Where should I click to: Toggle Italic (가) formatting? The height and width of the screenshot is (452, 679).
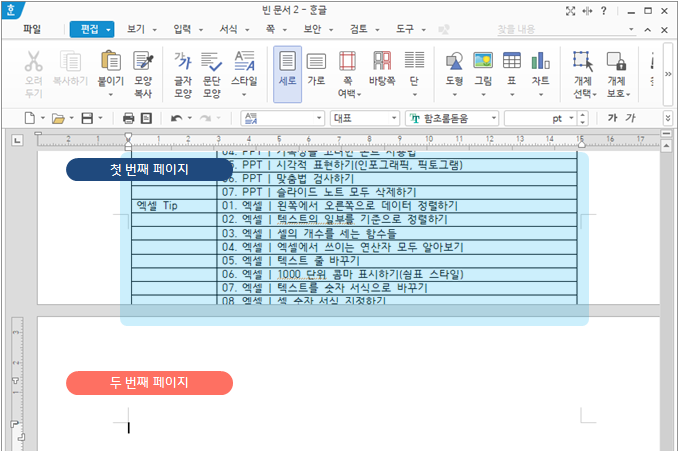[630, 118]
